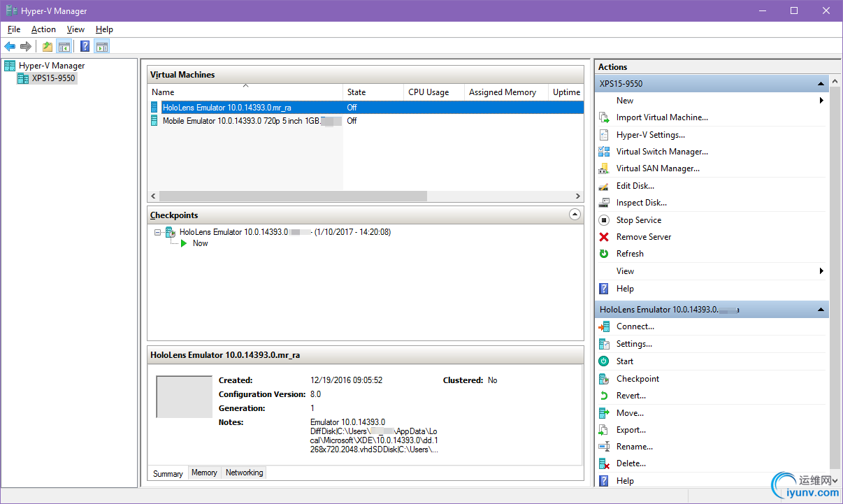Open the View menu in menu bar
This screenshot has height=504, width=843.
[75, 29]
